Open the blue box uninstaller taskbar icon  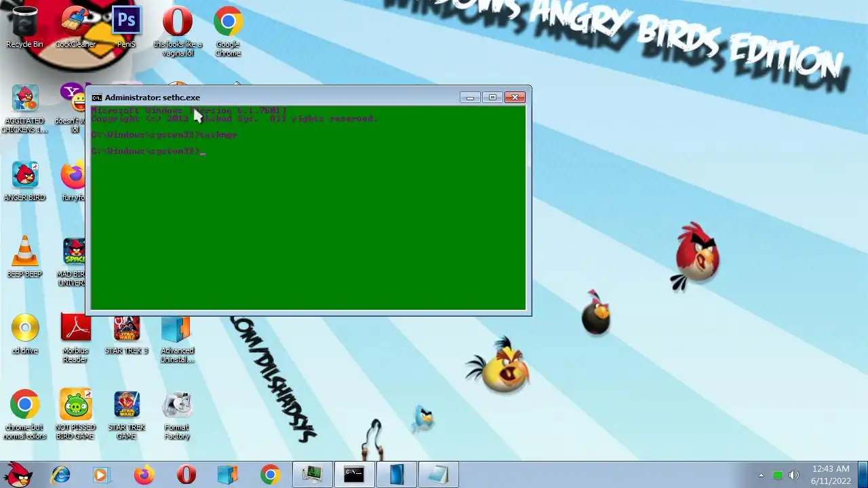pos(228,474)
